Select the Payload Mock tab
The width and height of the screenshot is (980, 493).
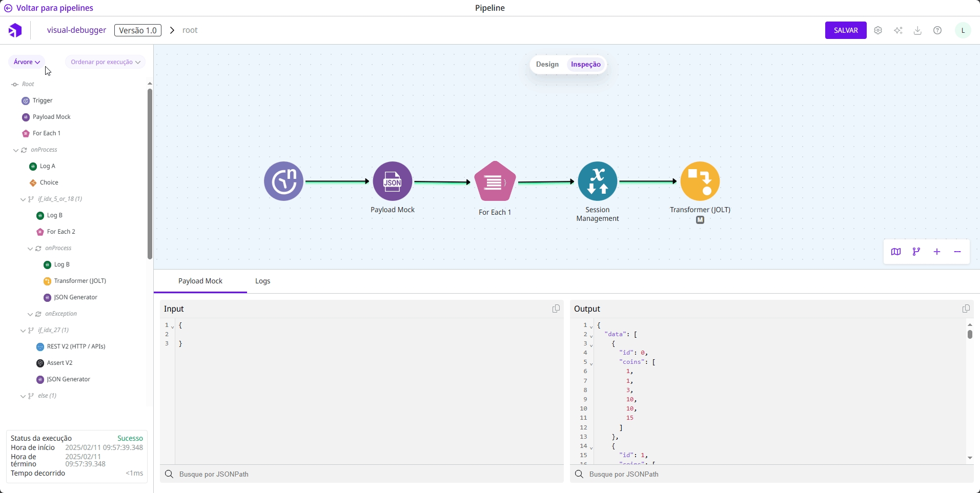click(200, 281)
